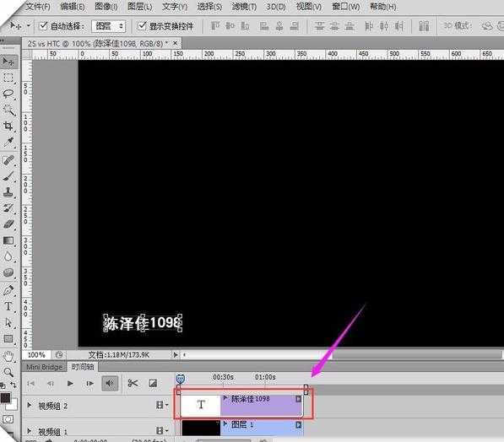Select the Pen tool
Screen dimensions: 504x442
click(8, 290)
